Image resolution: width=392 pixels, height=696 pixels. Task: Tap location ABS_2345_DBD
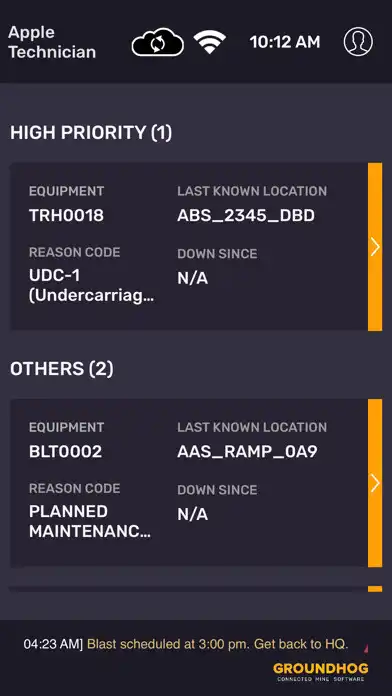point(246,215)
